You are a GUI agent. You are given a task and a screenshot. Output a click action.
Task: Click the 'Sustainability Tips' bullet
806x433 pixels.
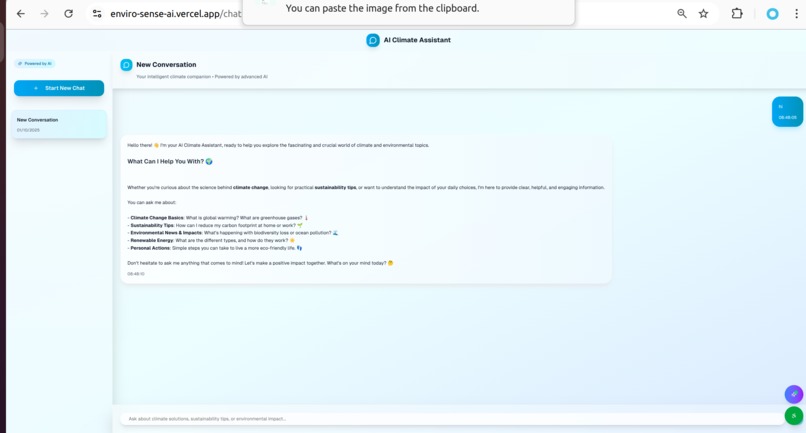click(215, 225)
